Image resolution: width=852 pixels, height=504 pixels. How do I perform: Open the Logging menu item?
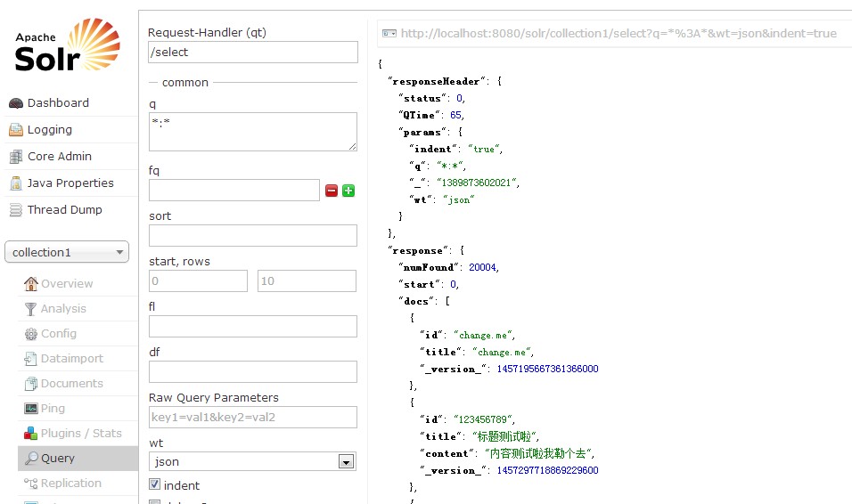point(50,130)
